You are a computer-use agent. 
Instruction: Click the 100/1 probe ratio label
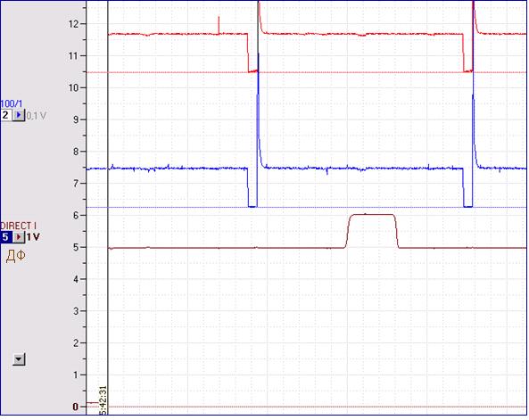11,103
